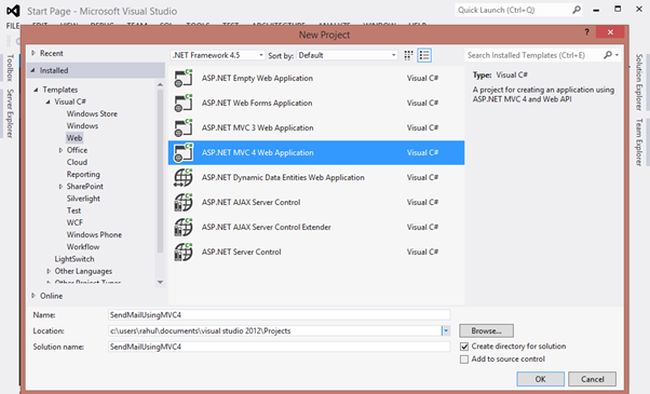The width and height of the screenshot is (650, 394).
Task: Collapse the Installed section
Action: click(x=33, y=71)
